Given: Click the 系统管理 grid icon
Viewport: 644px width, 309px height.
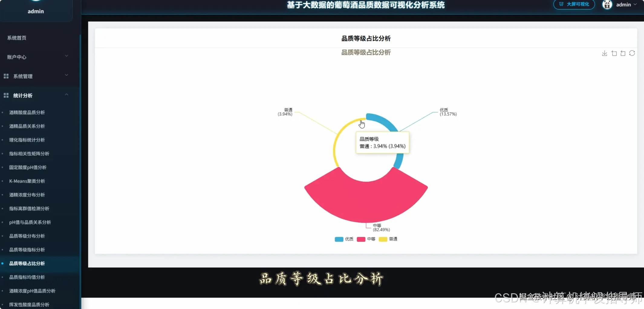Looking at the screenshot, I should [x=6, y=76].
